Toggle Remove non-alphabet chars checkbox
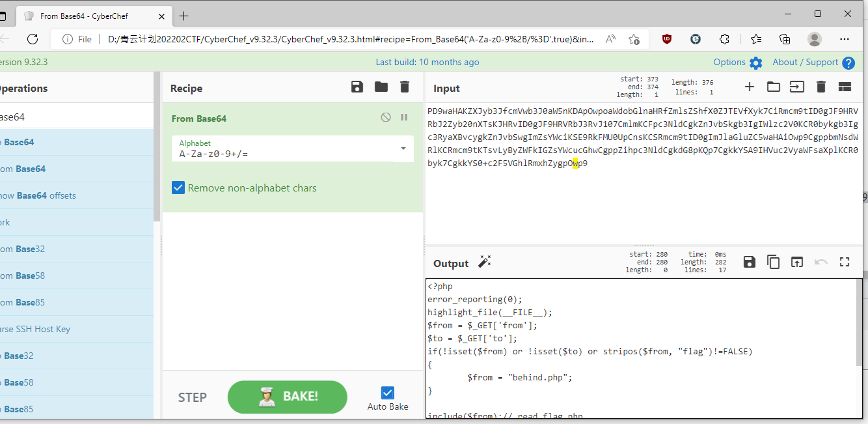 pyautogui.click(x=178, y=188)
